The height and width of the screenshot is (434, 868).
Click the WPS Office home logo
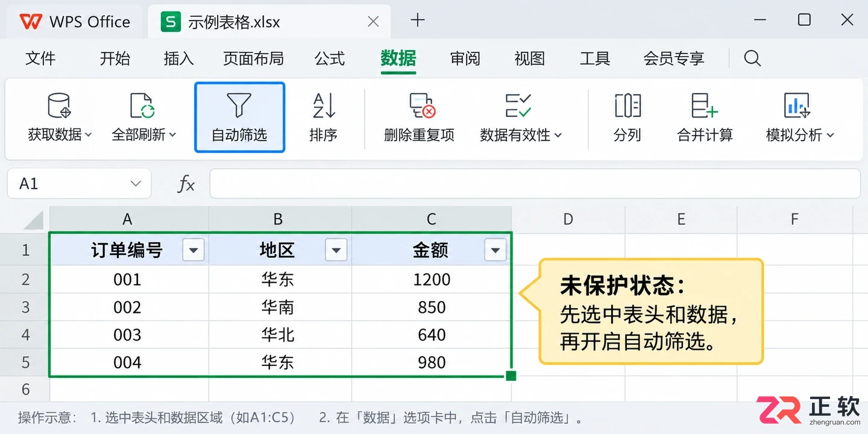pos(30,22)
